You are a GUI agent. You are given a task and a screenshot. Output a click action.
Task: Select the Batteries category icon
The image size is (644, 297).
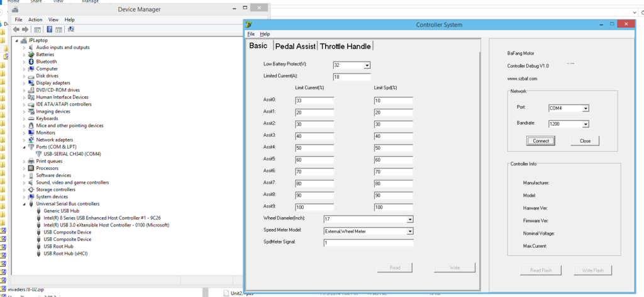click(31, 54)
